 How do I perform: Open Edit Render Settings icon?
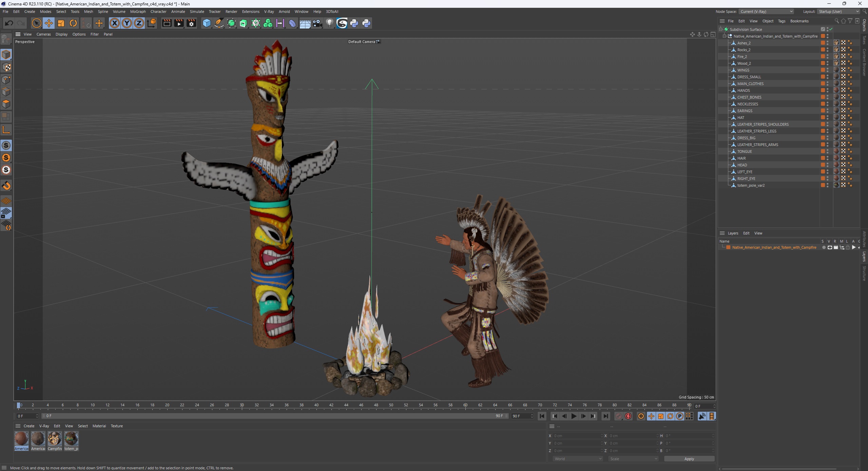tap(191, 23)
